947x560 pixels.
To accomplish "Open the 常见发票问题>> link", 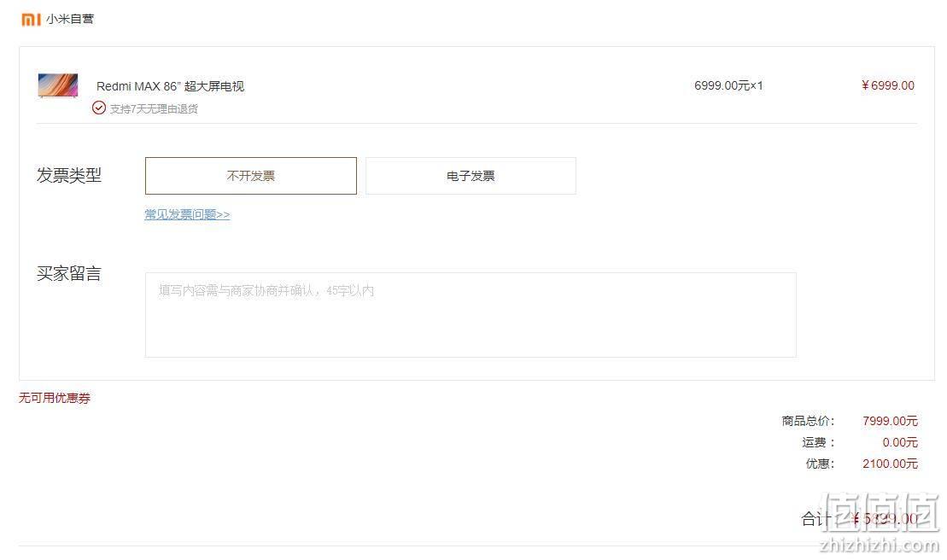I will (187, 214).
